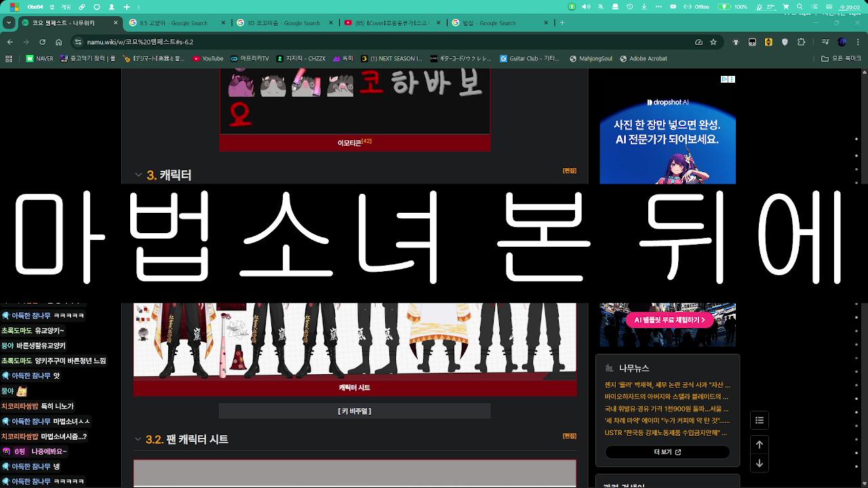Click AI 템플릿 무료 체험하기 ad button
868x488 pixels.
(x=669, y=320)
